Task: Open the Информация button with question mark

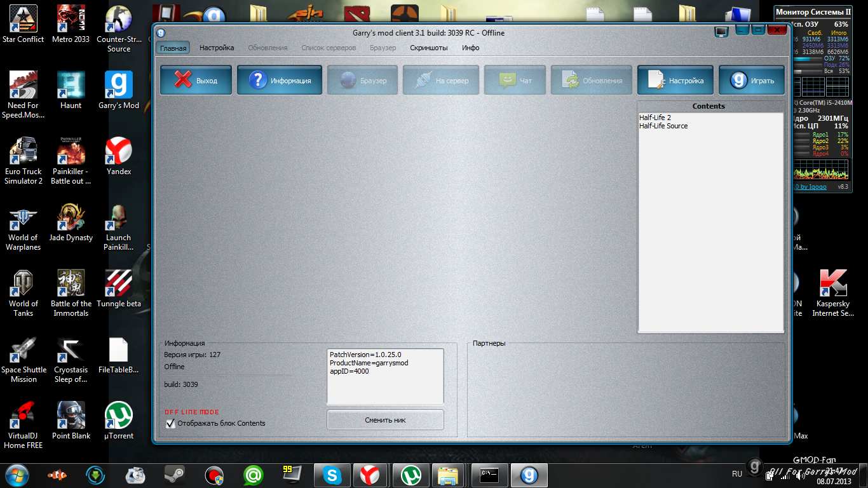Action: point(280,81)
